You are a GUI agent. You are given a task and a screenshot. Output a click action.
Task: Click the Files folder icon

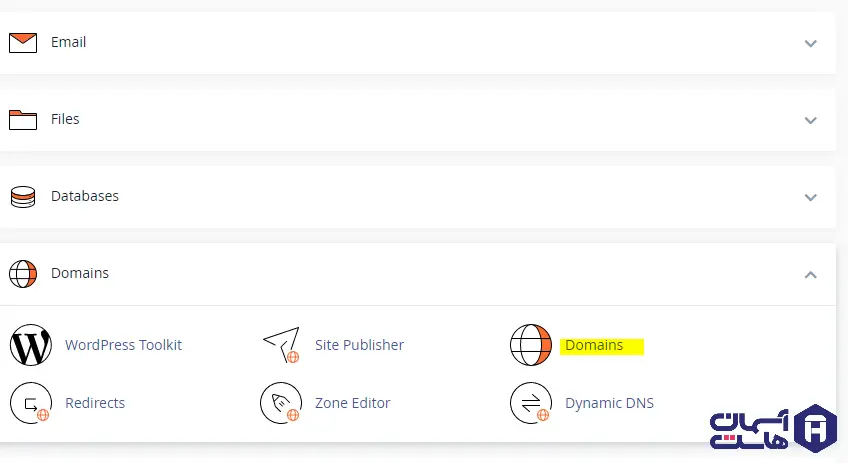[x=23, y=119]
